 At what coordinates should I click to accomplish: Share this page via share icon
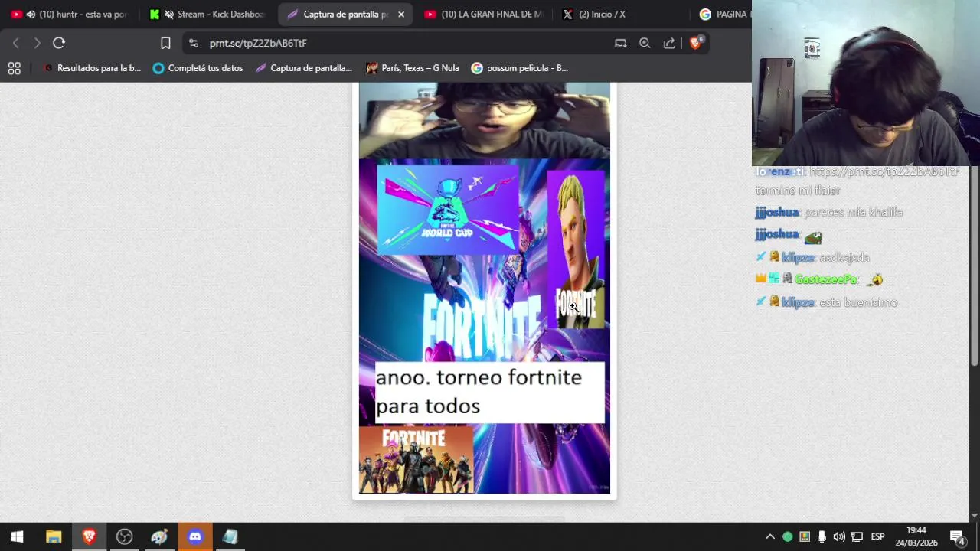[x=669, y=43]
